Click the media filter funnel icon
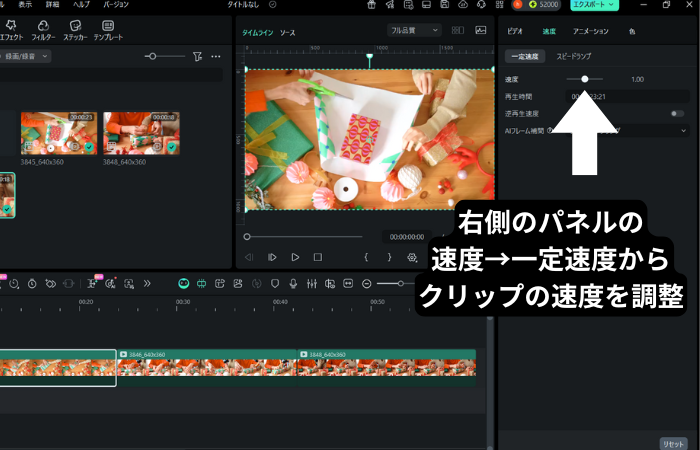The height and width of the screenshot is (450, 700). pos(197,56)
